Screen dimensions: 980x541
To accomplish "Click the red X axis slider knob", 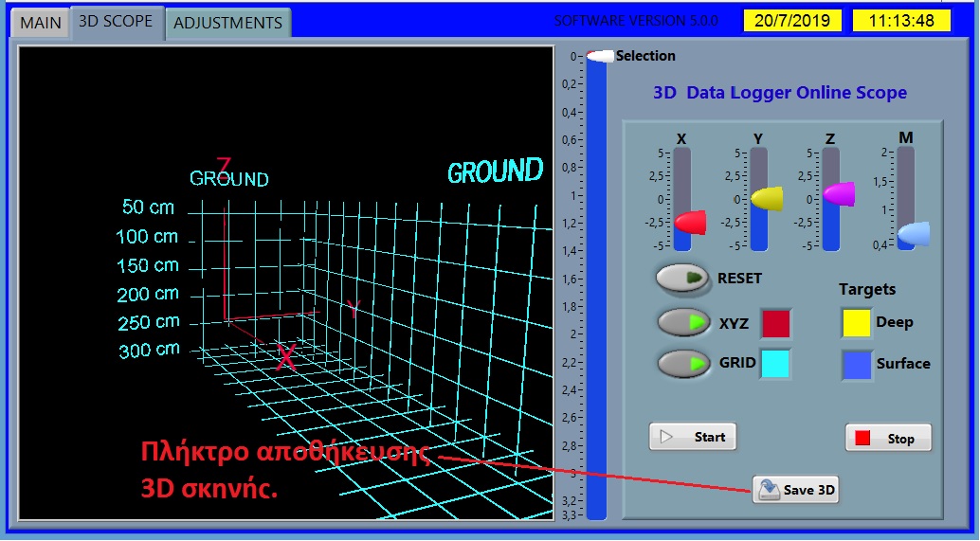I will (x=690, y=223).
